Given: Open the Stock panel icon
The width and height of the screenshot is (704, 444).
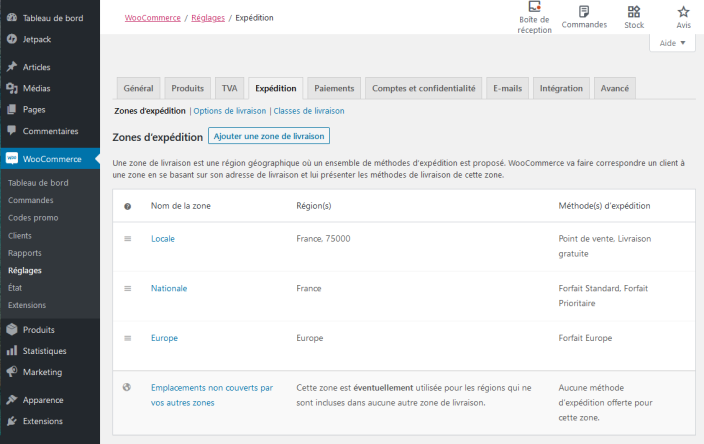Looking at the screenshot, I should pyautogui.click(x=634, y=17).
